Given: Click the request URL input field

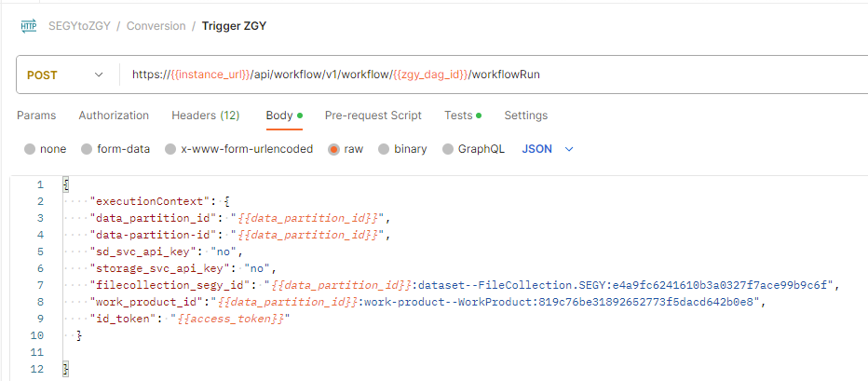Looking at the screenshot, I should click(x=493, y=75).
